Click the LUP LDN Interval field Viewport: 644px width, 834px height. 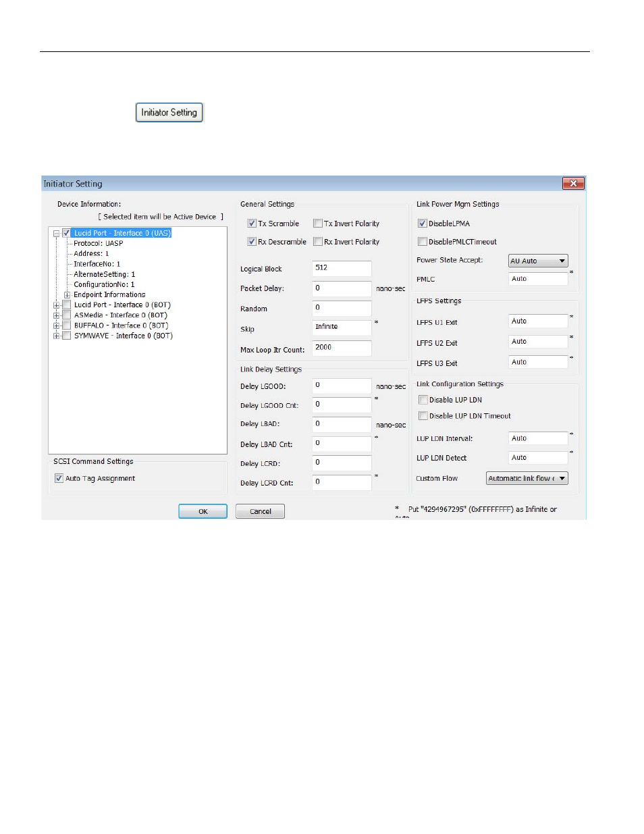[538, 439]
